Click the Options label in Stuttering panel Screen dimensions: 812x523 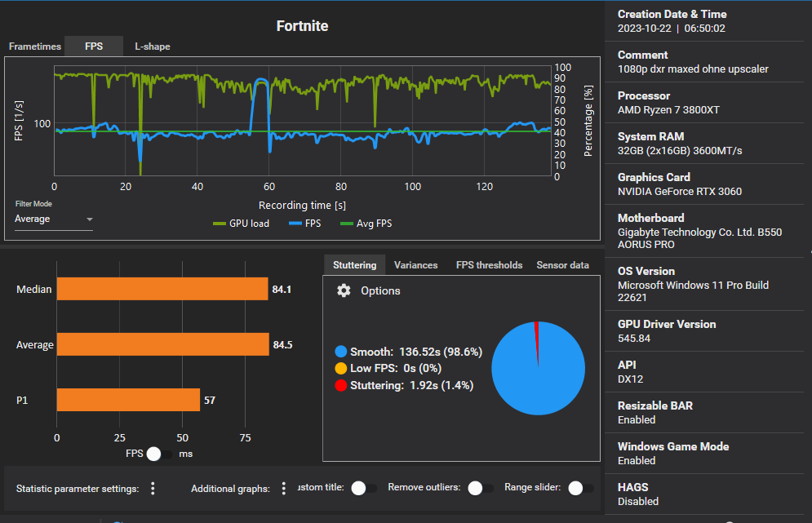[x=380, y=290]
